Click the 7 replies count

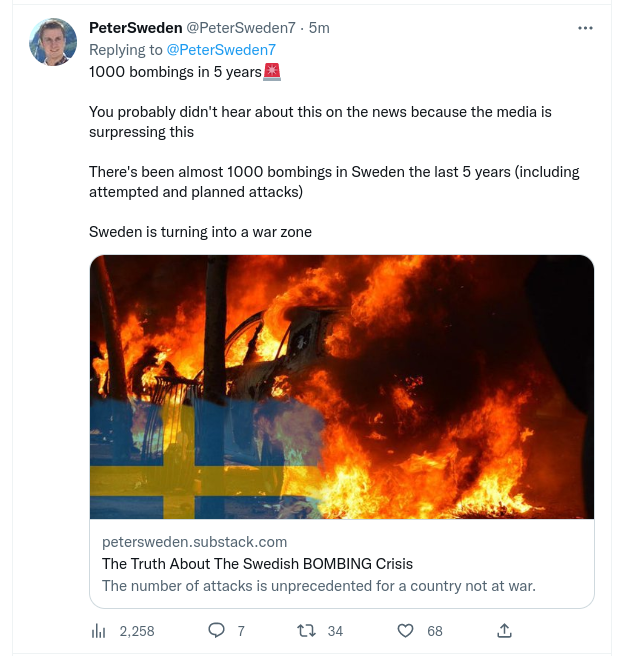pyautogui.click(x=241, y=631)
